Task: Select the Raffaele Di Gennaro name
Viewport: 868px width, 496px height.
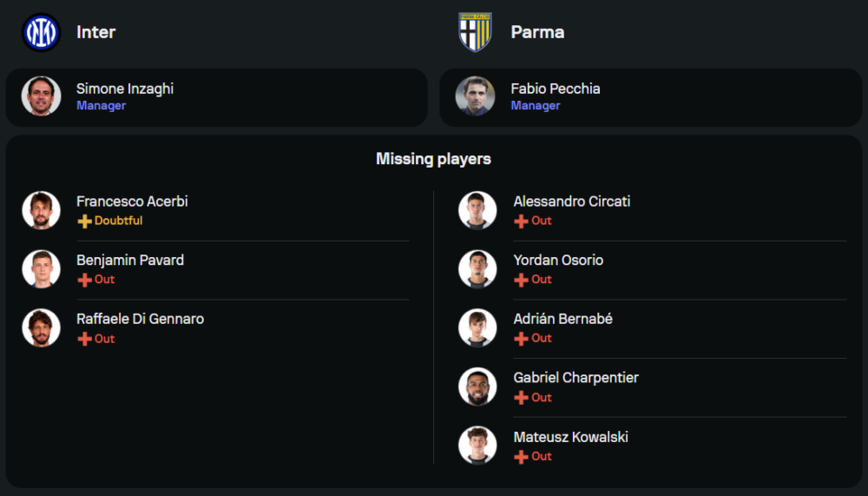Action: click(x=140, y=319)
